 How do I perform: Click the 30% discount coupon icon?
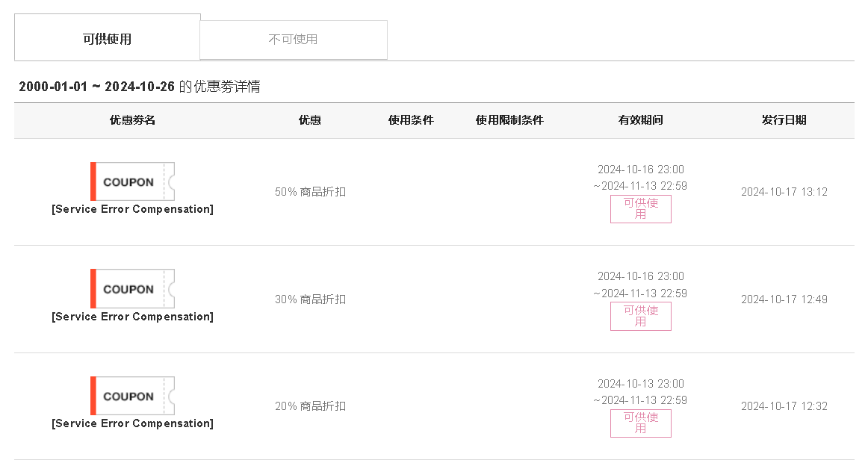click(x=132, y=289)
